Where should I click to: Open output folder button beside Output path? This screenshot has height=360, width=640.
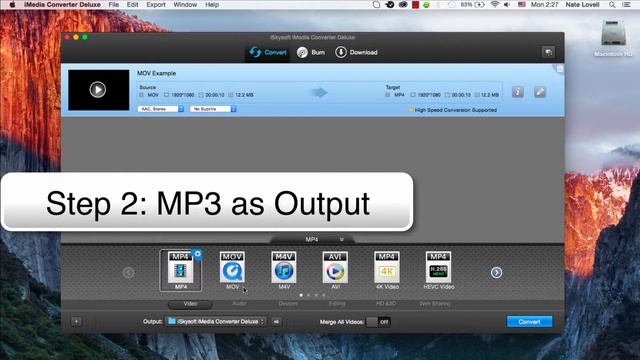tap(276, 322)
